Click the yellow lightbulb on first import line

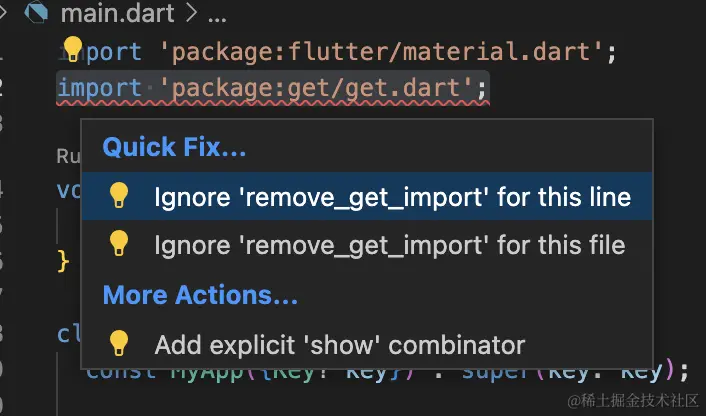pos(72,49)
